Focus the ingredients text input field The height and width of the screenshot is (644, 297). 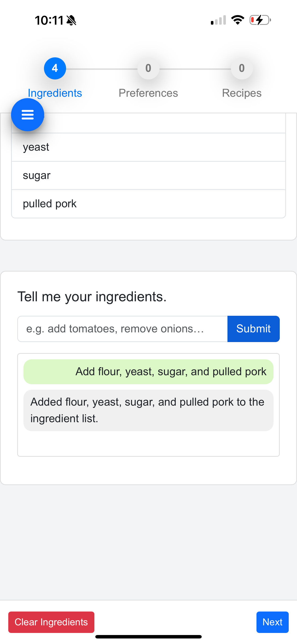point(122,329)
